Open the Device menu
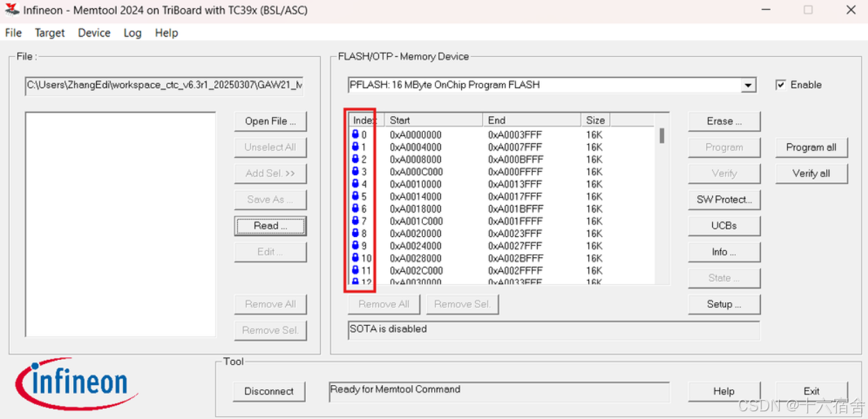Screen dimensions: 868x419 tap(94, 33)
